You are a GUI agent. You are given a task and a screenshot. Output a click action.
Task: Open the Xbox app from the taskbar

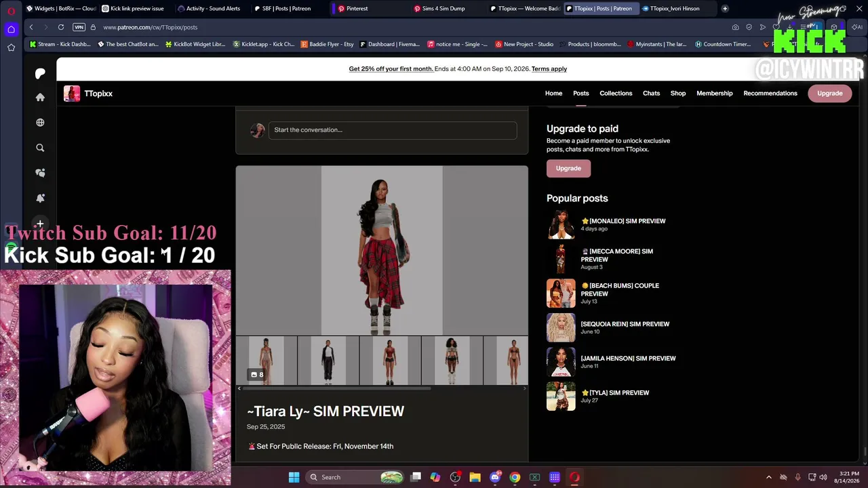534,477
